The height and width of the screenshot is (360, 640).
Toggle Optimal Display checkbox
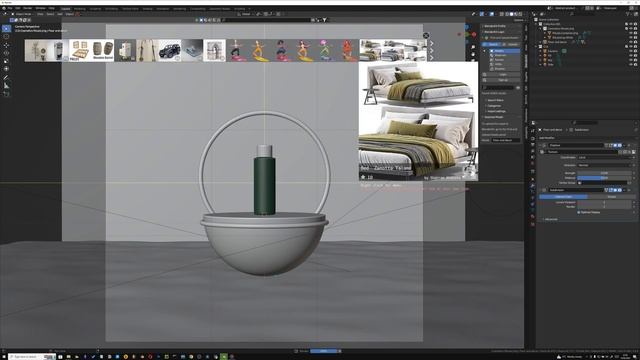[x=579, y=212]
